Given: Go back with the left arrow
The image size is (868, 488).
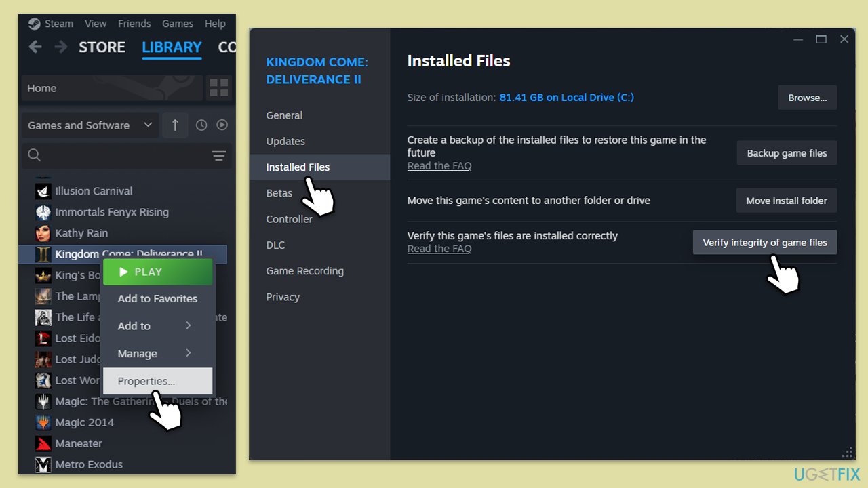Looking at the screenshot, I should point(35,47).
